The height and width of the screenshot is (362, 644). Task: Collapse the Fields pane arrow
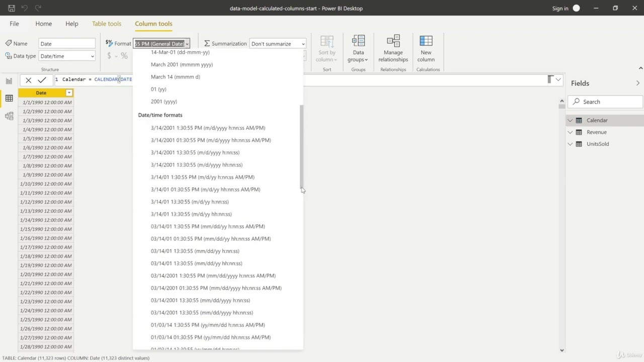click(637, 83)
